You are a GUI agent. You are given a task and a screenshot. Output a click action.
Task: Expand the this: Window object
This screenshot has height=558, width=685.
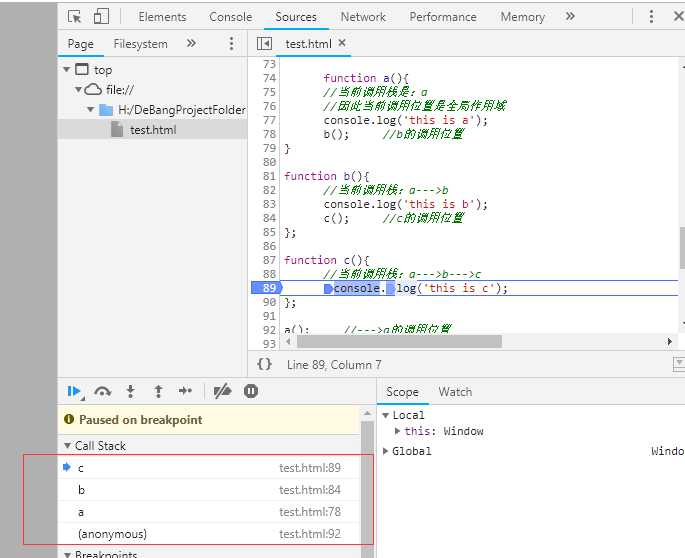[x=397, y=431]
